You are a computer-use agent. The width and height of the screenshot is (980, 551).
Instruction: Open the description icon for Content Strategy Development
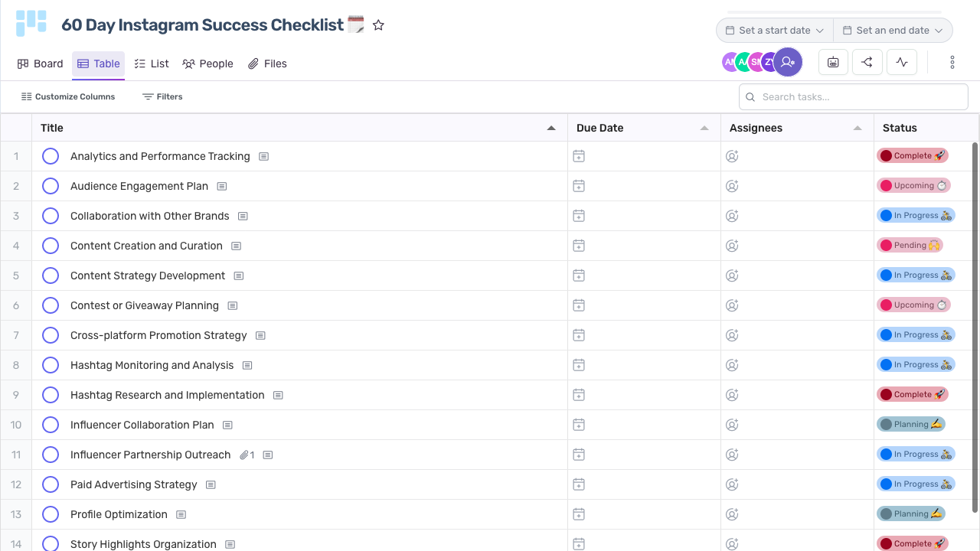click(238, 275)
